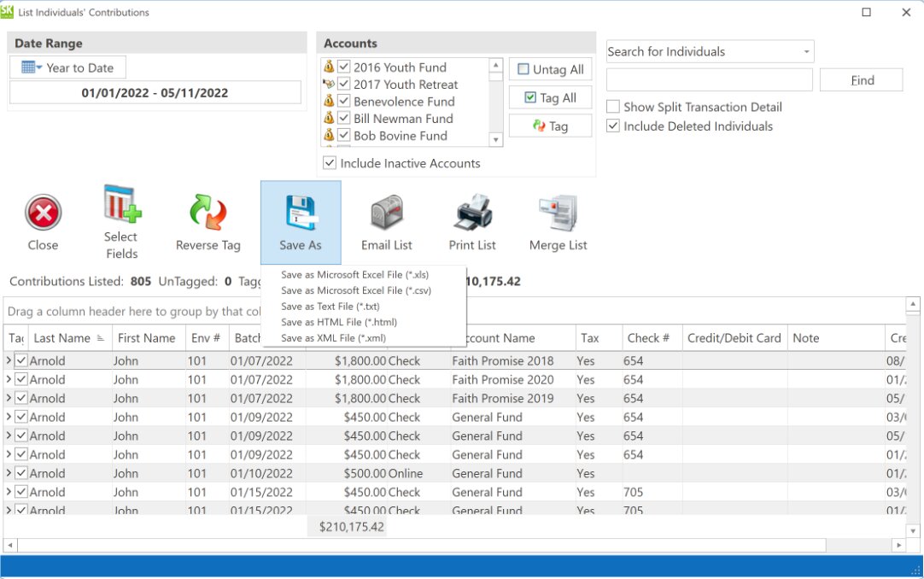The height and width of the screenshot is (579, 924).
Task: Click the Print List printer icon
Action: point(472,212)
